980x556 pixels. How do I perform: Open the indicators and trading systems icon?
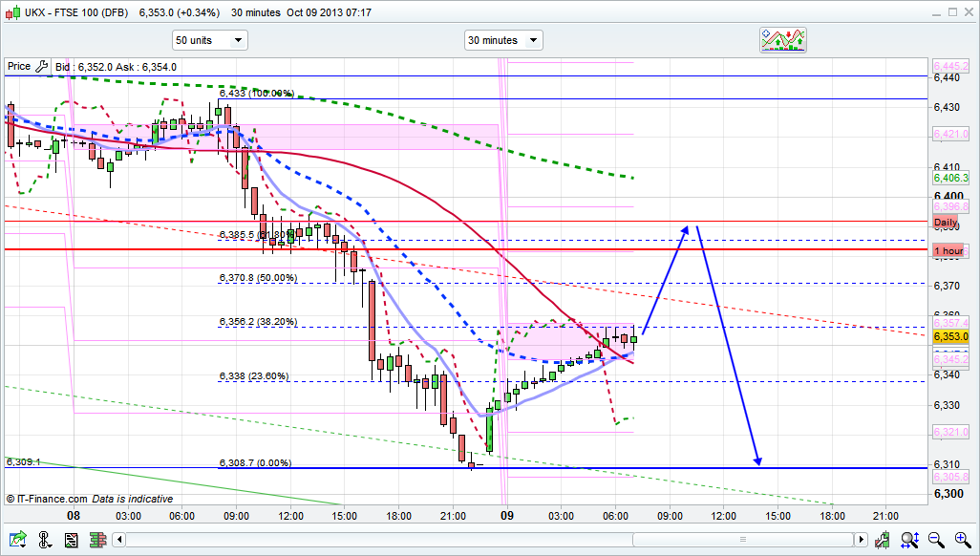783,39
